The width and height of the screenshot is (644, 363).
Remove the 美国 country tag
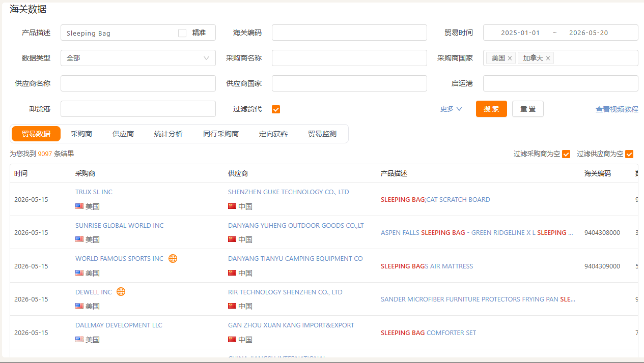[x=510, y=58]
